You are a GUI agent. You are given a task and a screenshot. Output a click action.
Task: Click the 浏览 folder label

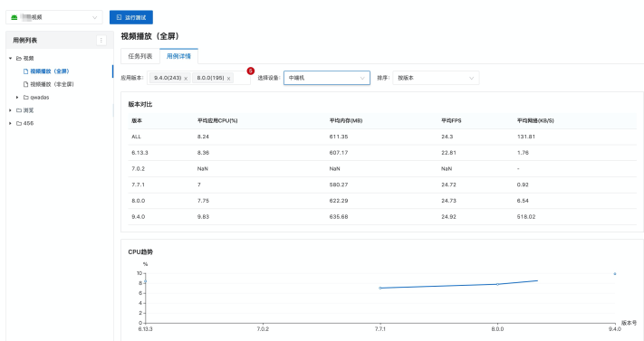[28, 110]
